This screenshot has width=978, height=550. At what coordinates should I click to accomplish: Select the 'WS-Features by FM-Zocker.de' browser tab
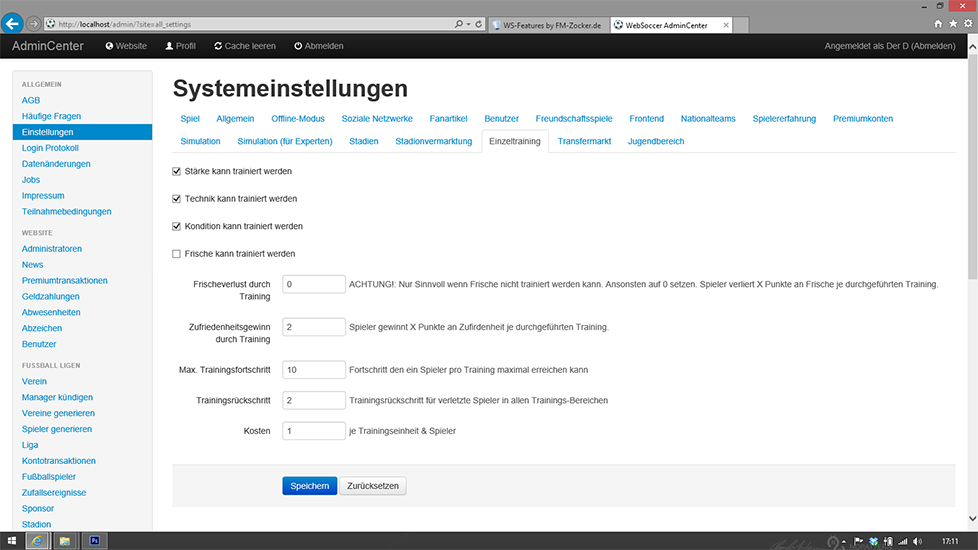coord(550,24)
